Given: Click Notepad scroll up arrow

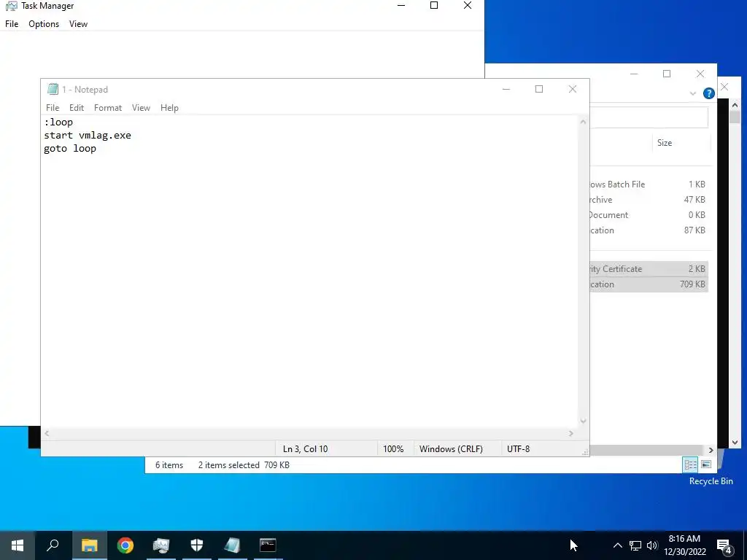Looking at the screenshot, I should click(583, 122).
